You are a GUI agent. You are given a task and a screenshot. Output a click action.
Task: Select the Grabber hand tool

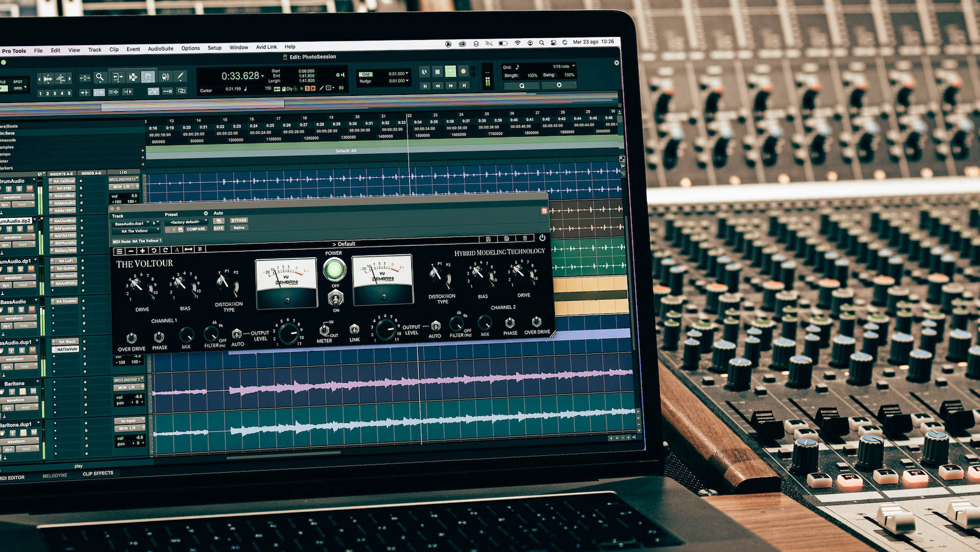click(148, 77)
